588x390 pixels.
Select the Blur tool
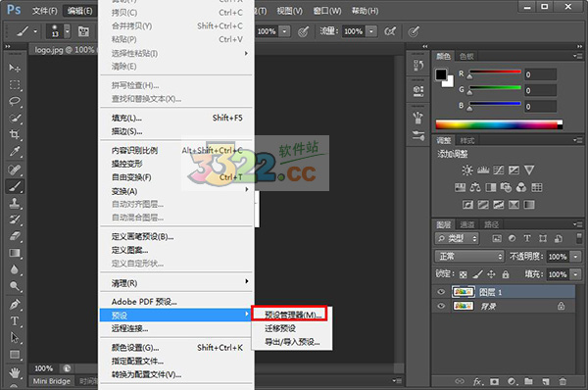pos(15,269)
